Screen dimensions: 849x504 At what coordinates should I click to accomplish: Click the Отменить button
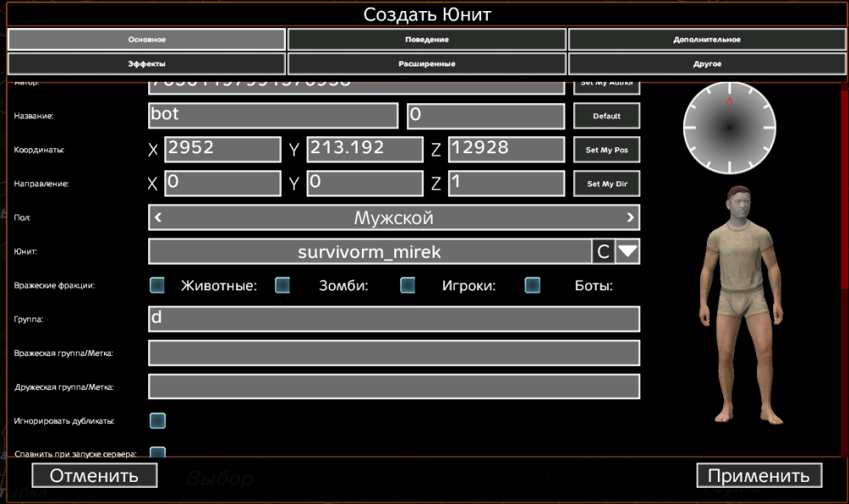(x=95, y=476)
